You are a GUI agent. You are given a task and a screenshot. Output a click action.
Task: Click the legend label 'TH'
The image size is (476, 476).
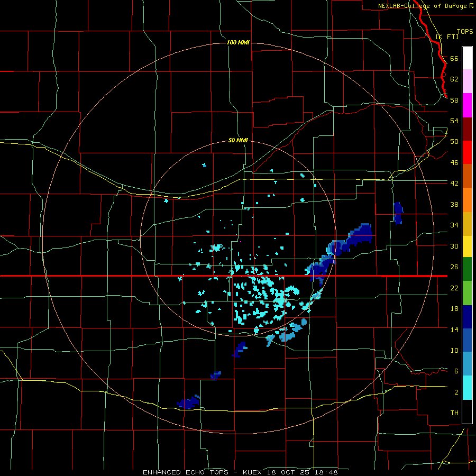coord(454,413)
